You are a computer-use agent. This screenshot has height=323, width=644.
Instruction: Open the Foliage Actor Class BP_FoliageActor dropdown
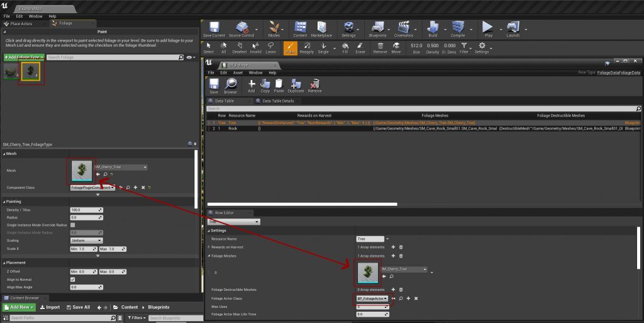372,298
